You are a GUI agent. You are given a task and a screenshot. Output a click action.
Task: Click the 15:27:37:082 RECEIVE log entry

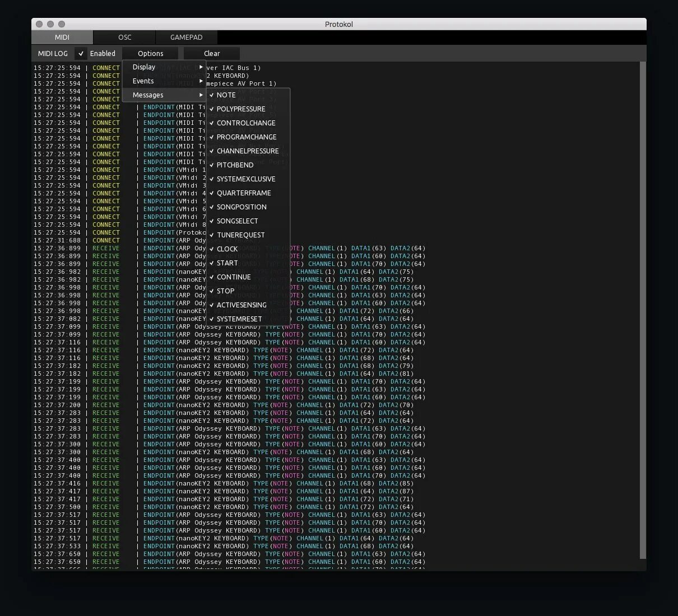click(x=224, y=319)
